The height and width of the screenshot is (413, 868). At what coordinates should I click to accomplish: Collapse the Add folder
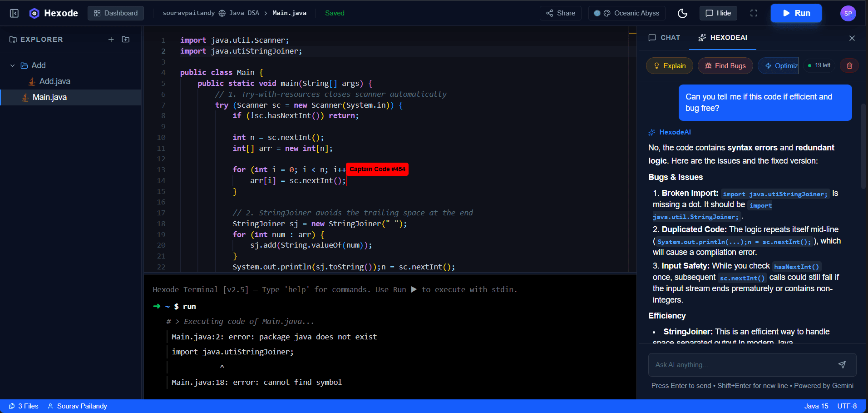[12, 65]
